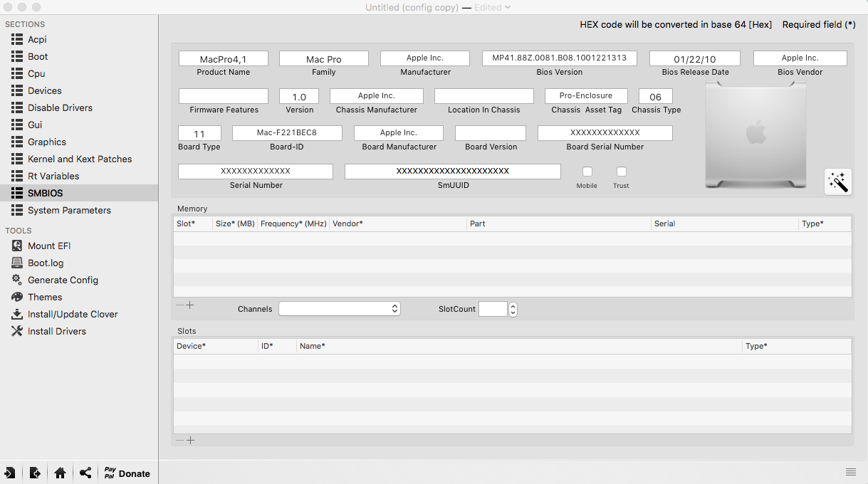Image resolution: width=868 pixels, height=484 pixels.
Task: Open the Gui section
Action: point(78,125)
